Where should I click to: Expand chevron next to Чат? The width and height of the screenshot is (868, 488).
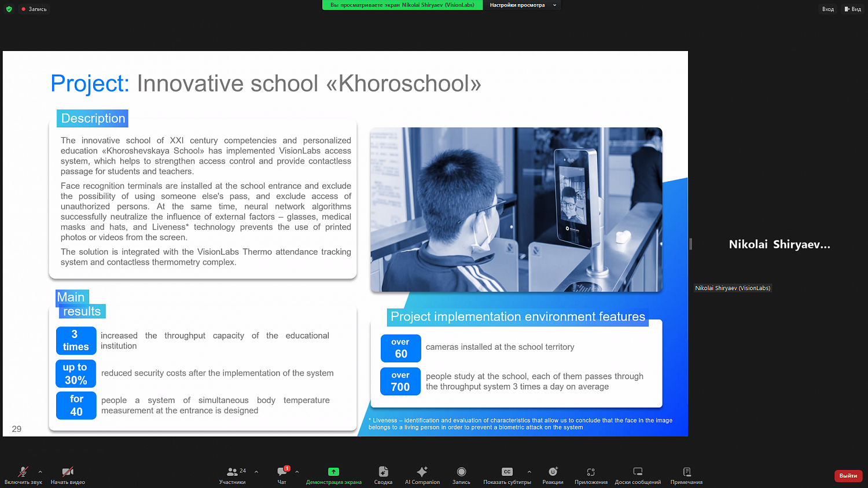(x=297, y=472)
